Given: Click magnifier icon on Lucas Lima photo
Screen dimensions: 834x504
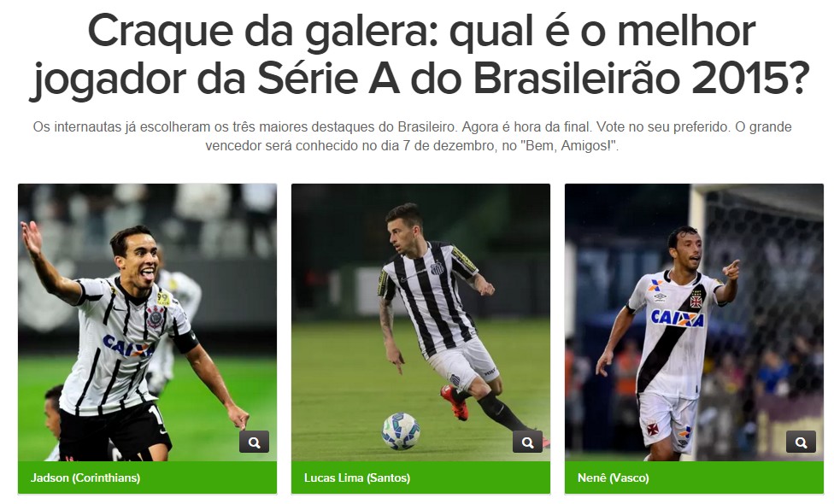Looking at the screenshot, I should pos(527,442).
